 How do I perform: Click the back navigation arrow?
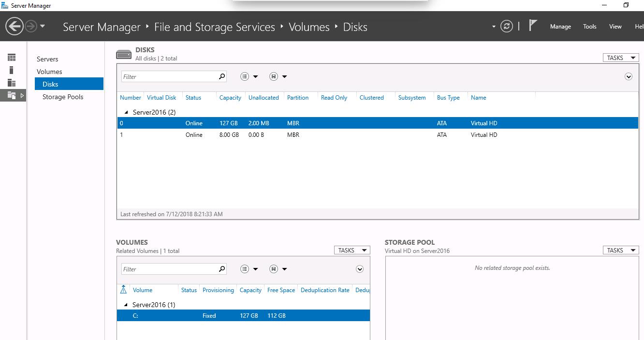coord(15,26)
